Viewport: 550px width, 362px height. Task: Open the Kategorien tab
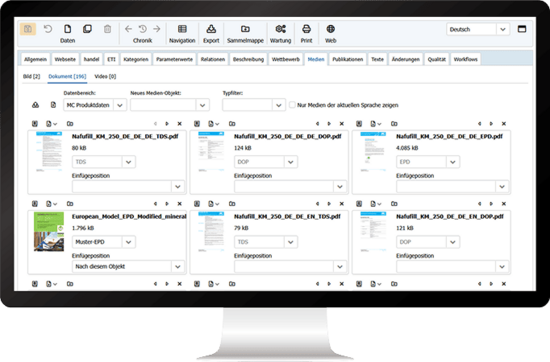tap(136, 59)
